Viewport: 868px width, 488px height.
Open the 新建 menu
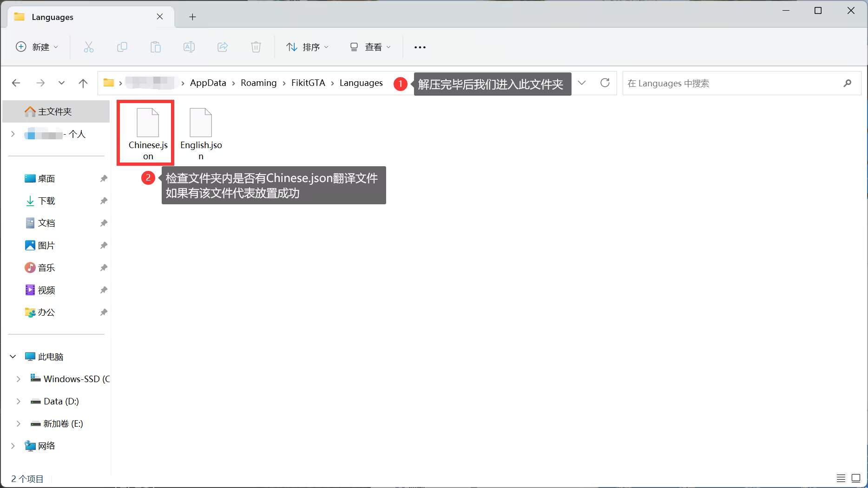37,47
